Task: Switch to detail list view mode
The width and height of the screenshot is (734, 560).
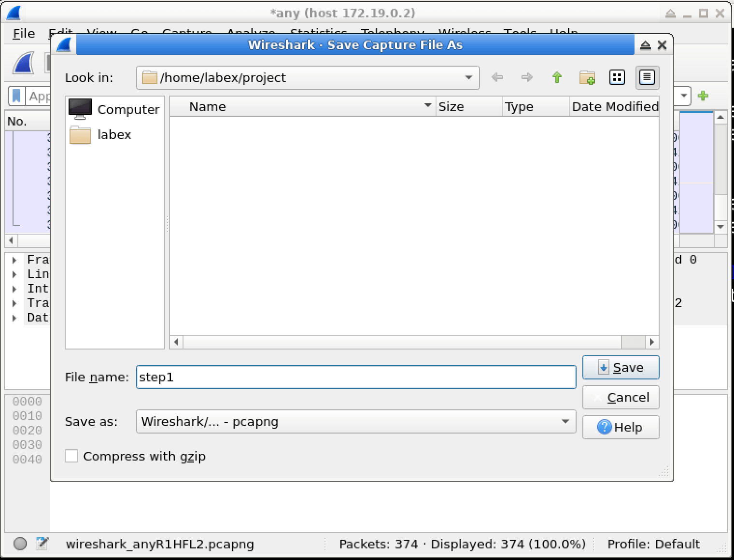Action: [x=647, y=78]
